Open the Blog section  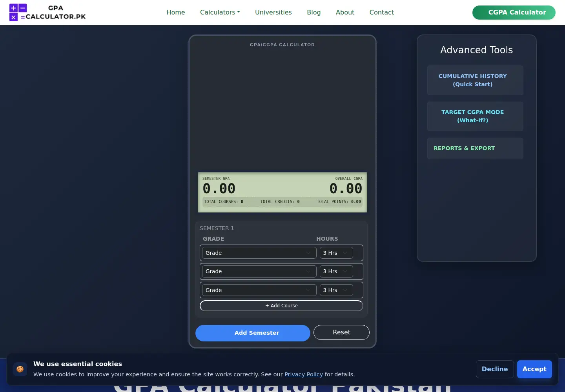(314, 12)
